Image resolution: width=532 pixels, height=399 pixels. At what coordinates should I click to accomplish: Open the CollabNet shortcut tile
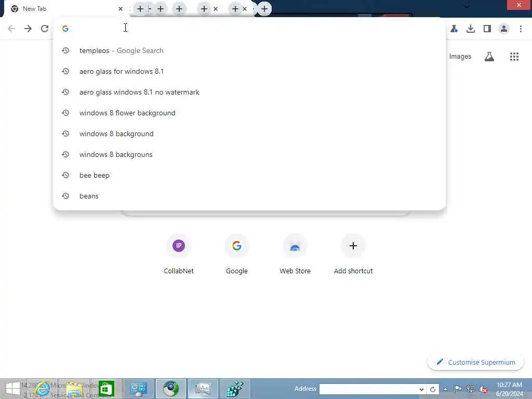(179, 254)
